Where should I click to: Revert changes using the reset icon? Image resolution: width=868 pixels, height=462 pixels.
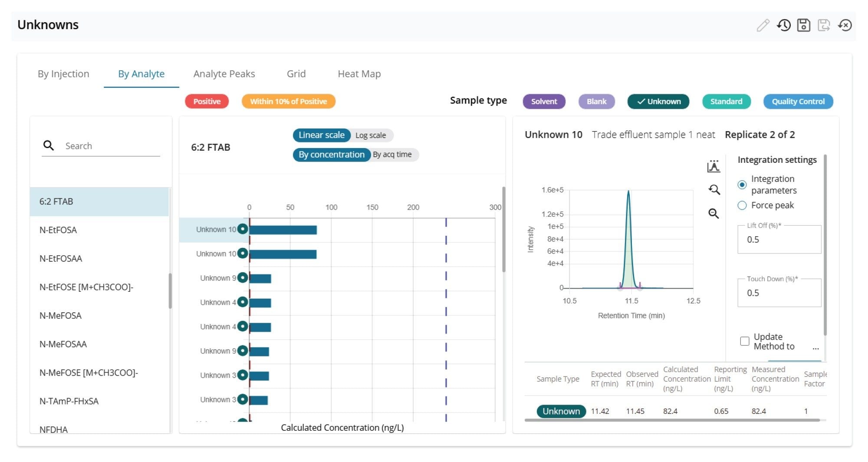845,26
